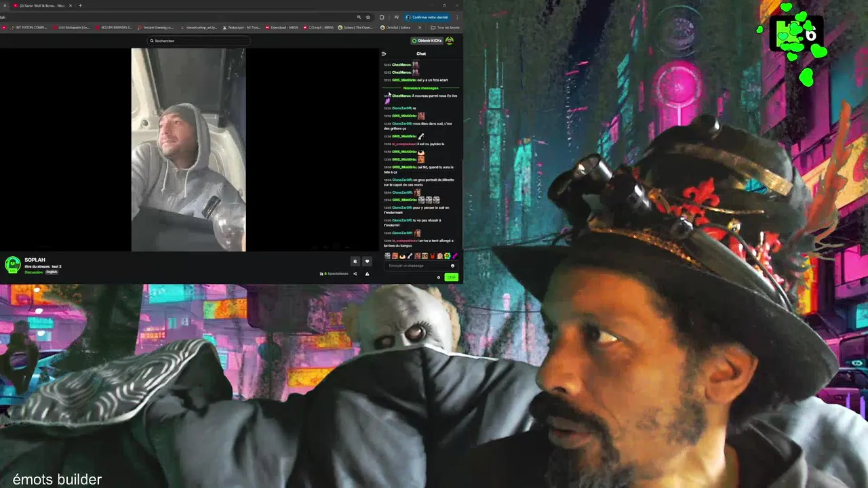
Task: Click the muted notification bell under the video
Action: [x=355, y=261]
